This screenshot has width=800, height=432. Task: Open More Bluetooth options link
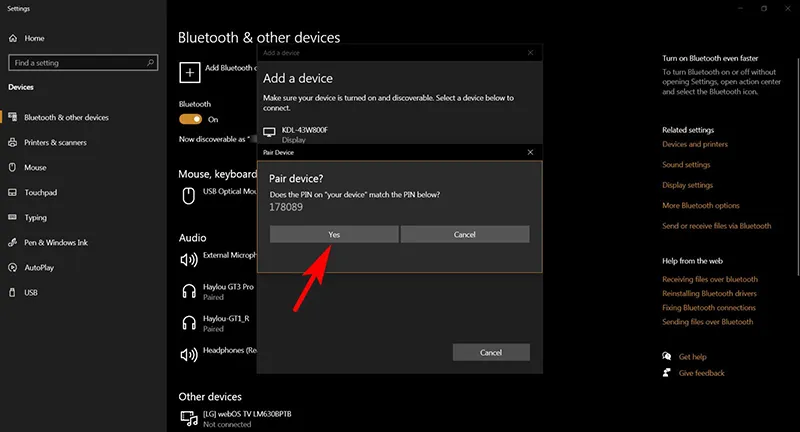[700, 205]
